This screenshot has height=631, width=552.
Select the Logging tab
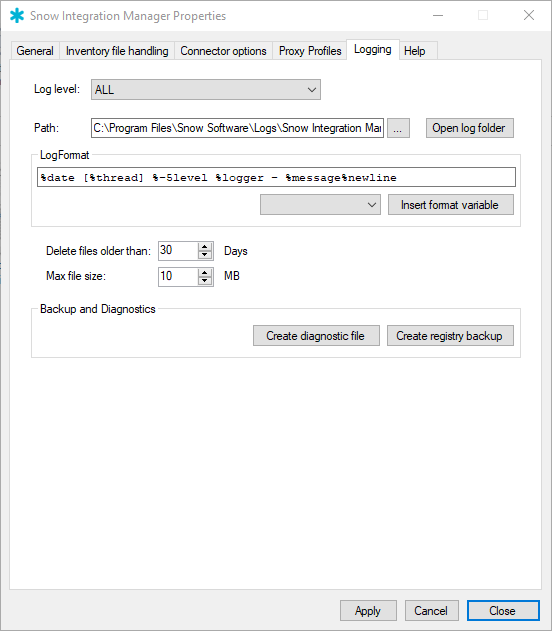373,49
